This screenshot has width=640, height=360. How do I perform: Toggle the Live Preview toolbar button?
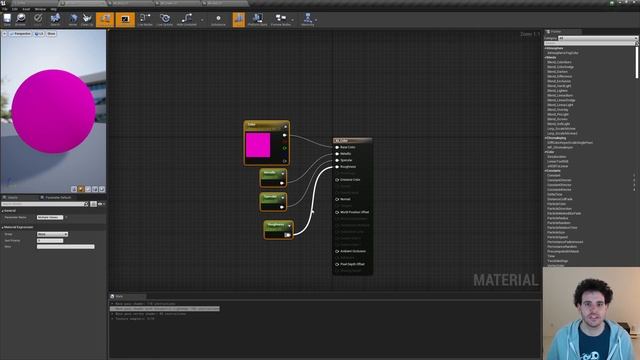pyautogui.click(x=125, y=19)
